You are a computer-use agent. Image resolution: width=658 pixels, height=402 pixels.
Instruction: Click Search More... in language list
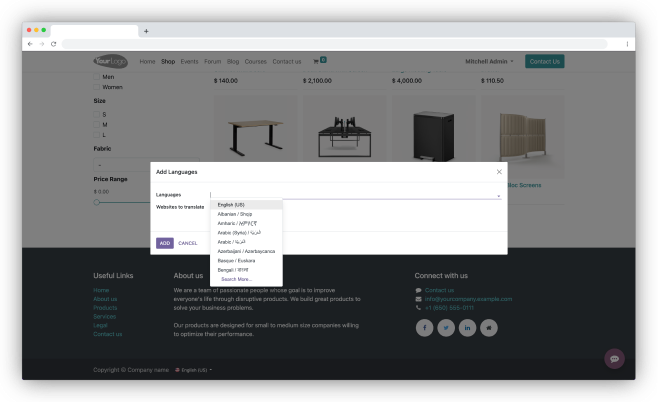[236, 279]
